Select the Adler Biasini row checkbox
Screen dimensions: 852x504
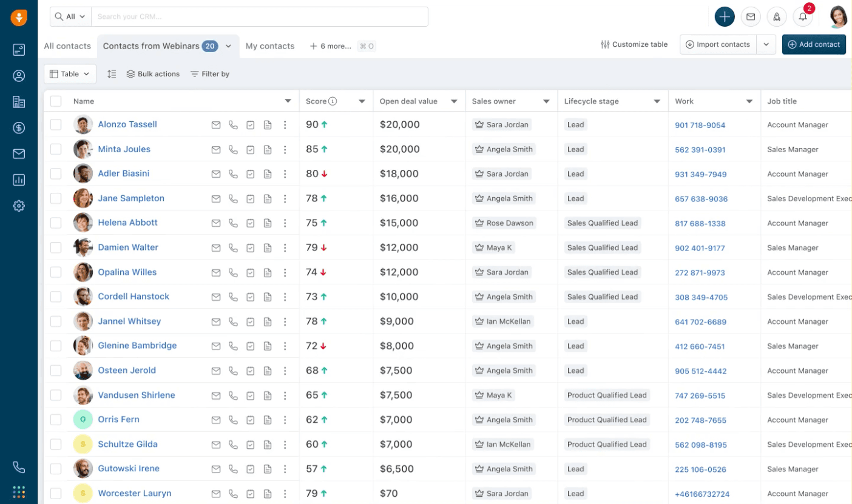(x=56, y=173)
